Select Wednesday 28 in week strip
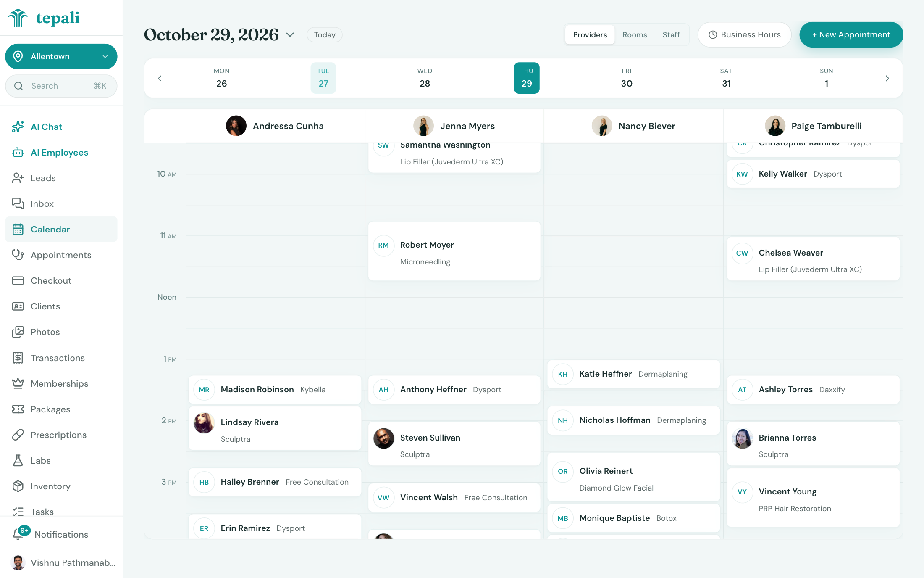Image resolution: width=924 pixels, height=578 pixels. pyautogui.click(x=425, y=78)
